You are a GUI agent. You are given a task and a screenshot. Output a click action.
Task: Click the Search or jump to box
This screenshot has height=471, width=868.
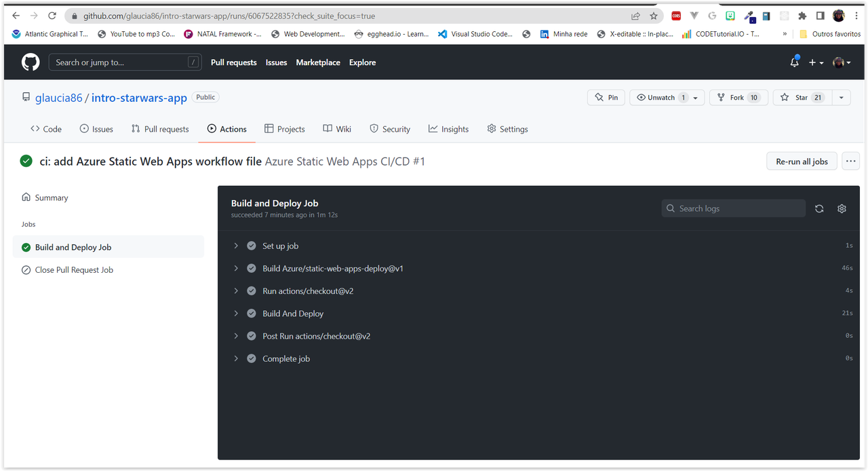[125, 62]
